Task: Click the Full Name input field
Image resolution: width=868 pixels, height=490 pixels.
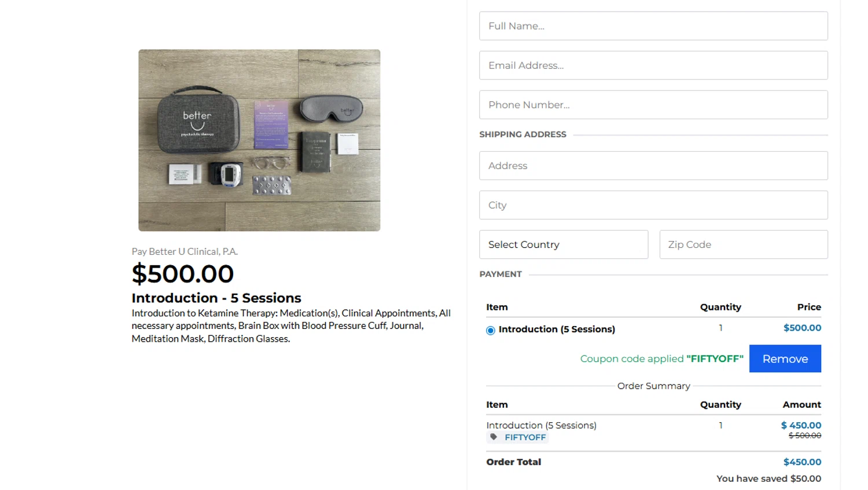Action: 653,26
